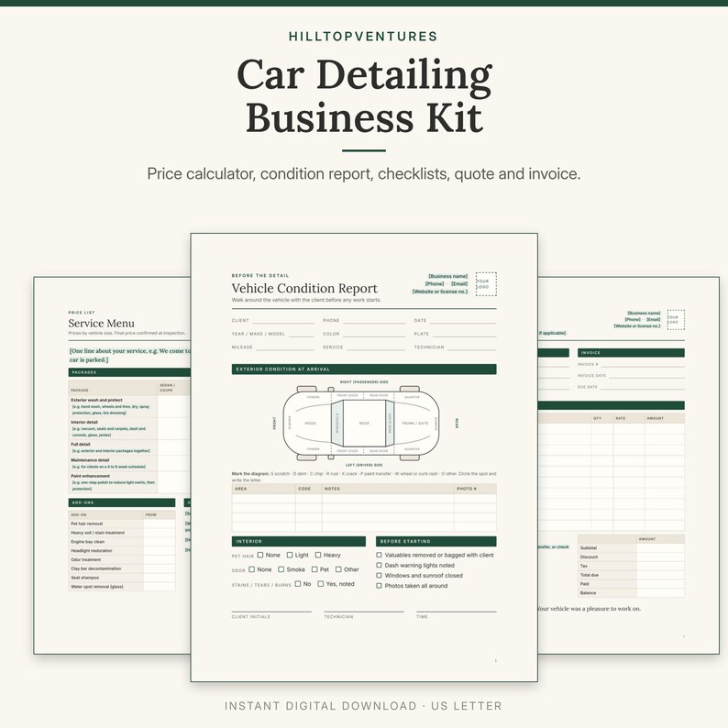Tick 'Dash warning lights noted' checkbox
This screenshot has width=728, height=728.
[379, 565]
